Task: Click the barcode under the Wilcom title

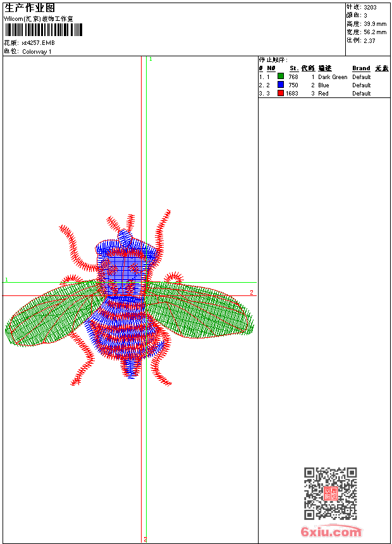Action: coord(44,30)
